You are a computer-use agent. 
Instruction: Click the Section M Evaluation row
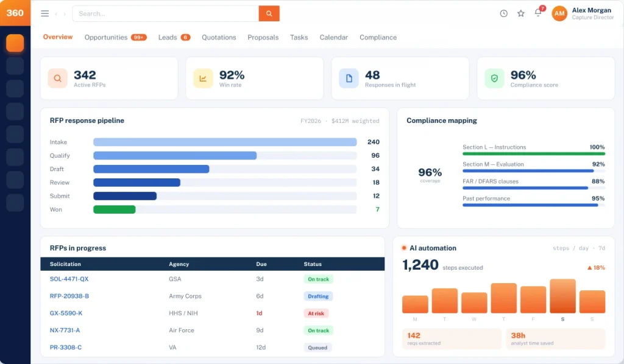click(x=534, y=167)
